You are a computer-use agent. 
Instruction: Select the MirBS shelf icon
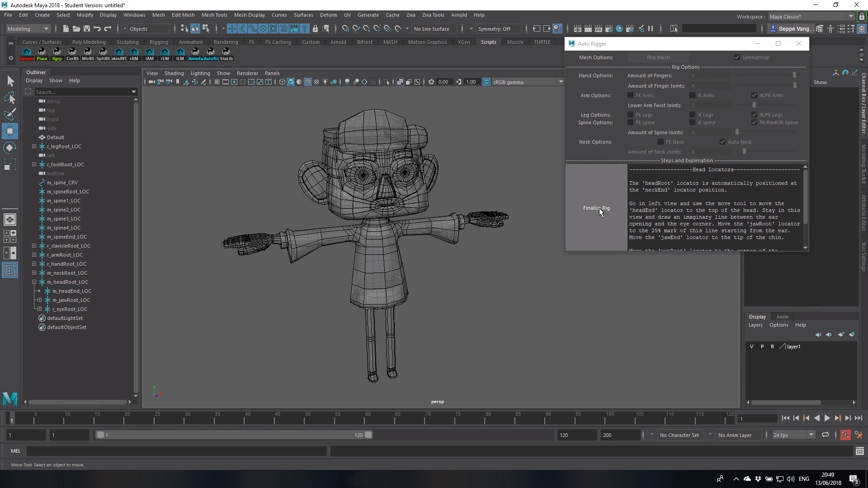click(87, 53)
